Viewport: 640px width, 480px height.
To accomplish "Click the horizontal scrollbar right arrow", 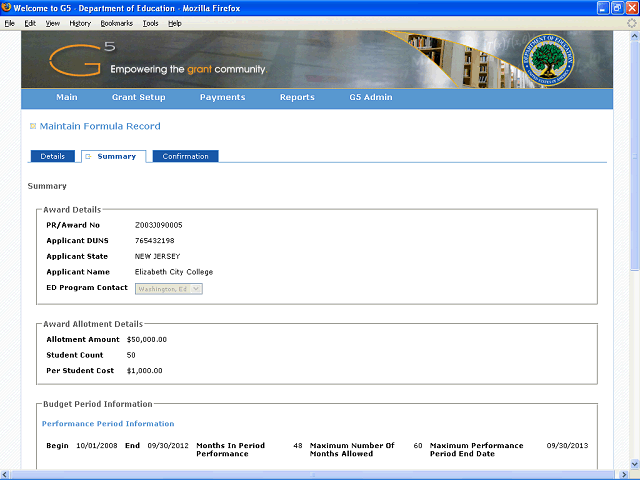I will [624, 475].
